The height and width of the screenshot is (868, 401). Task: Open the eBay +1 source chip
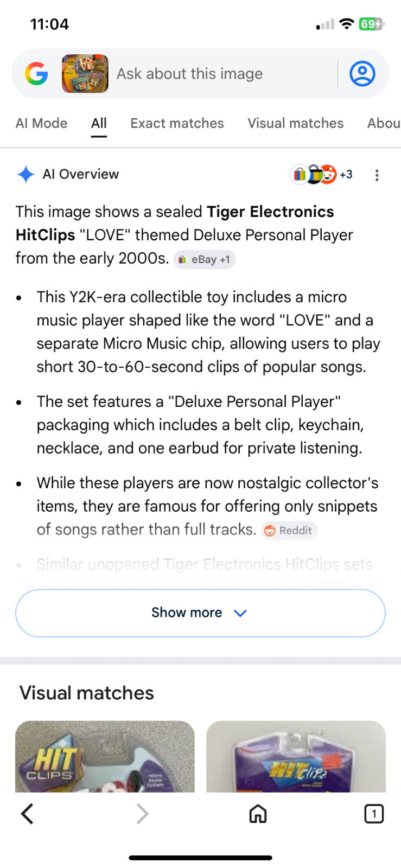[x=205, y=259]
